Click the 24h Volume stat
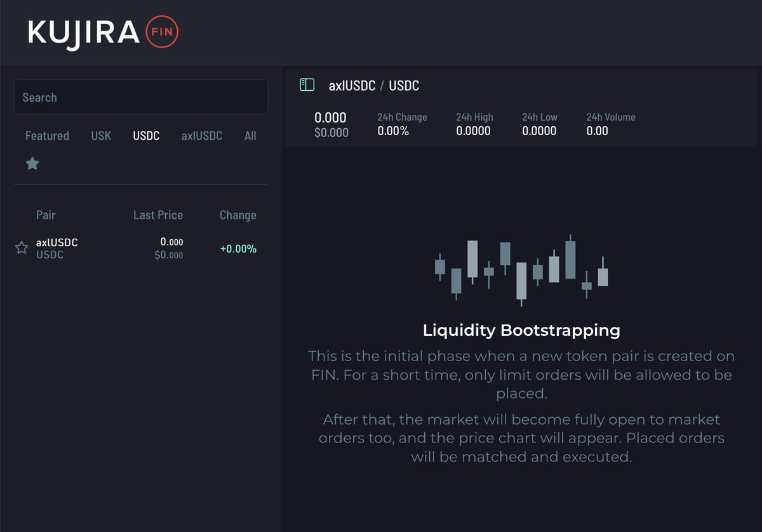 (610, 124)
